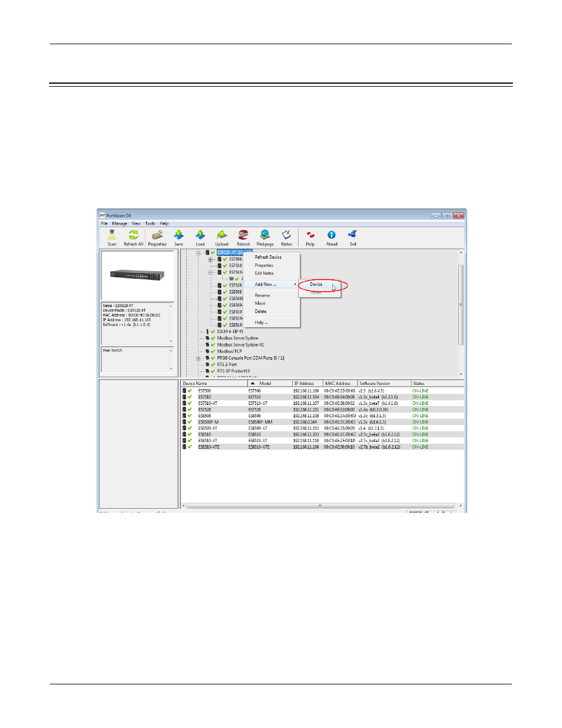Click the green check beside RTS-1P Printer#10
The image size is (562, 728).
[213, 371]
